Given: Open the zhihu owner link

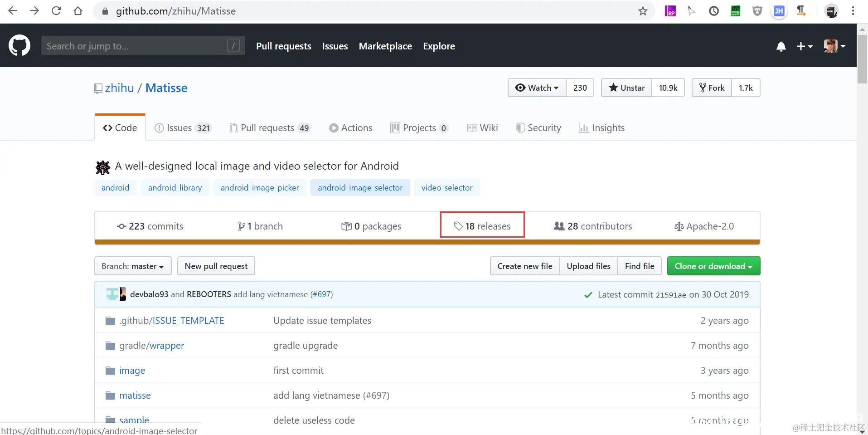Looking at the screenshot, I should click(x=120, y=88).
